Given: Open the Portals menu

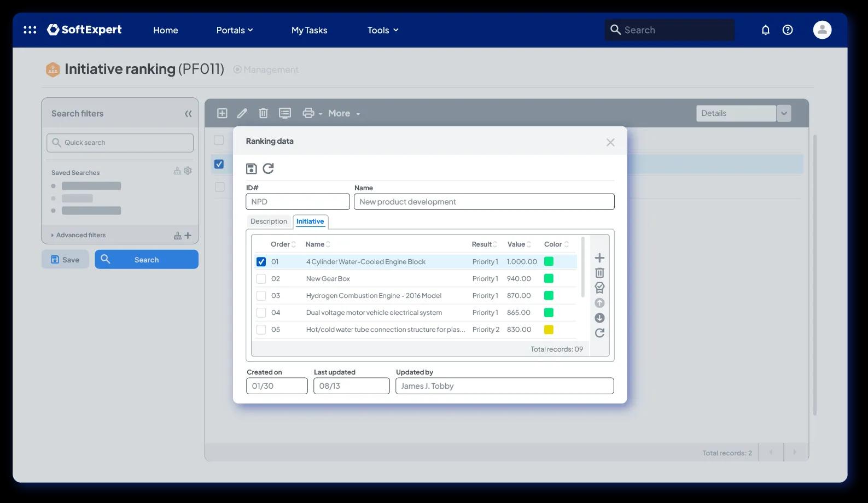Looking at the screenshot, I should (x=235, y=30).
